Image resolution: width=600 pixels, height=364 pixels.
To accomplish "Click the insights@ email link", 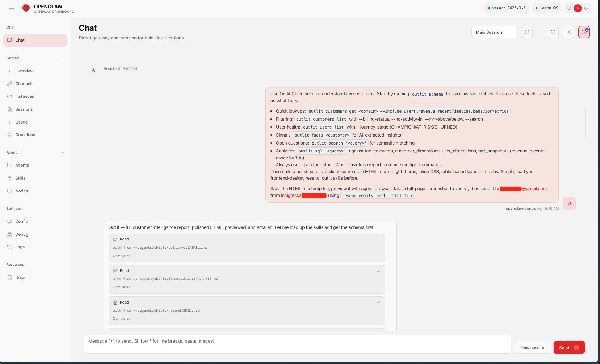I will tap(303, 196).
